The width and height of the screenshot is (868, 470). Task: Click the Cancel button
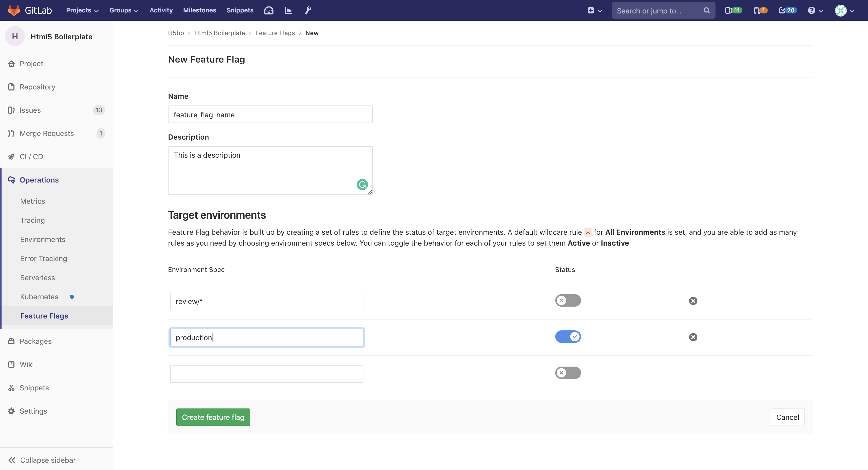[788, 417]
